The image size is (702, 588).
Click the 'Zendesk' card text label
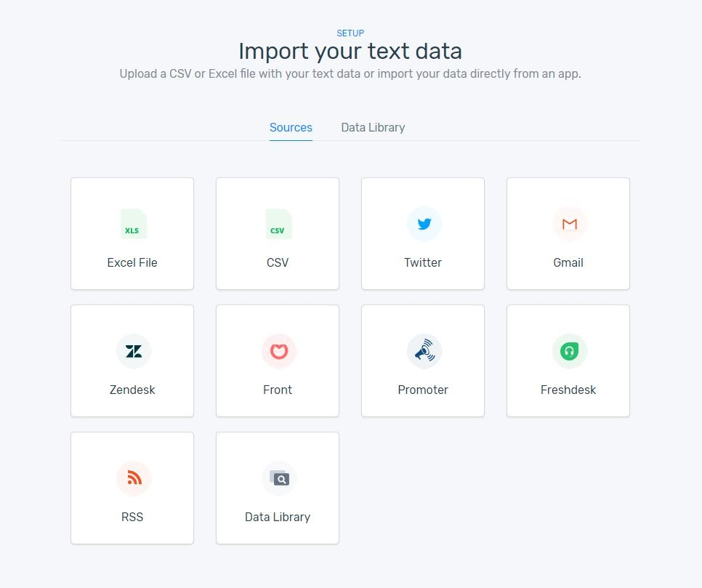tap(132, 390)
